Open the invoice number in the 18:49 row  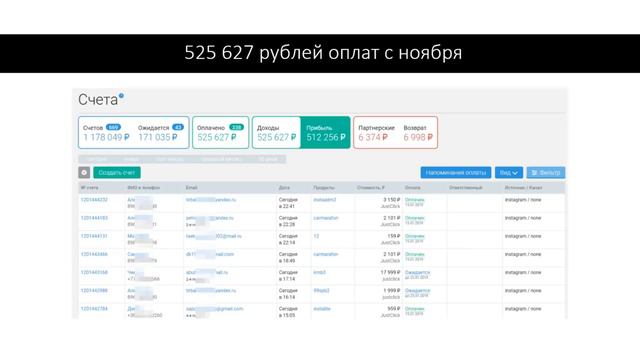(x=94, y=254)
